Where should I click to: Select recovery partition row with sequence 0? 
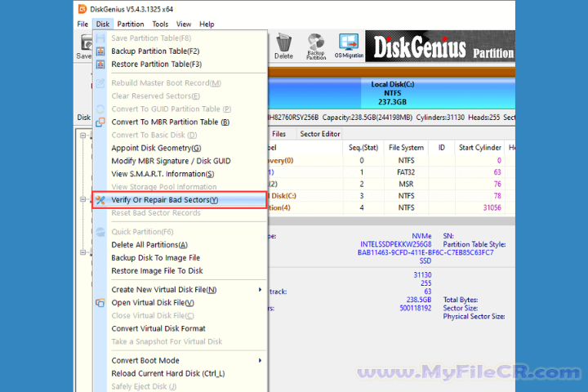390,161
